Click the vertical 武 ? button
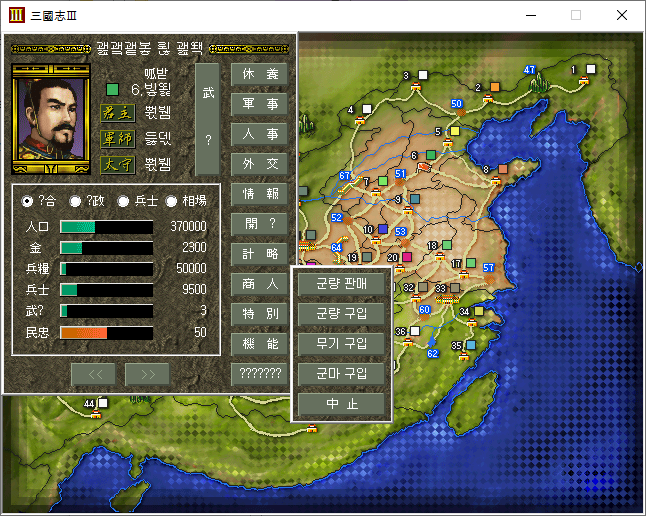This screenshot has width=646, height=516. coord(208,119)
